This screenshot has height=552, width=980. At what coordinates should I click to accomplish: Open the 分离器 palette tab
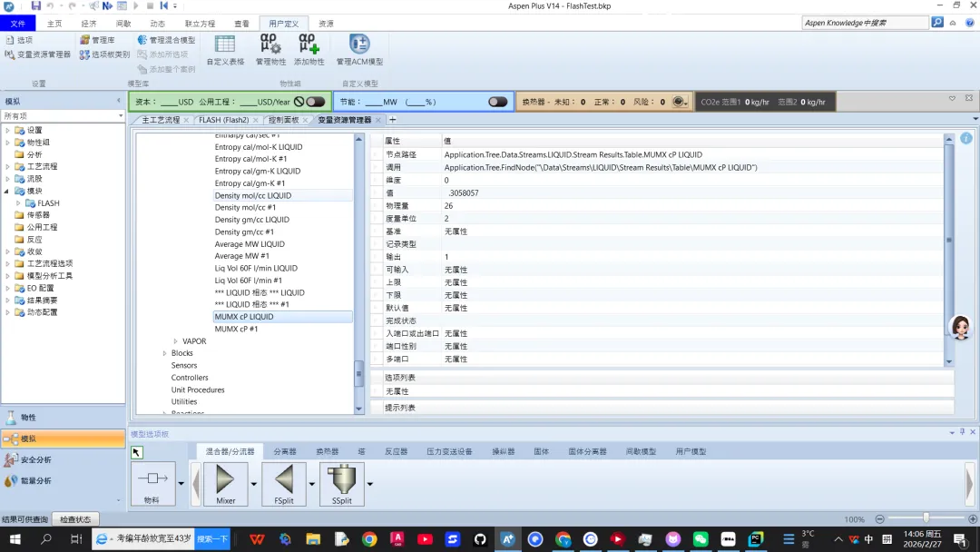(285, 451)
